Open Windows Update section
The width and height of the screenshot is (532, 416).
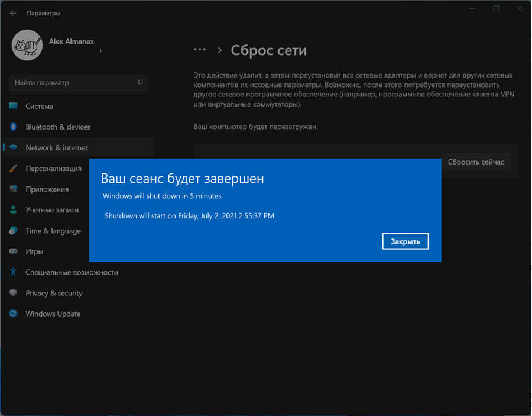pyautogui.click(x=53, y=314)
